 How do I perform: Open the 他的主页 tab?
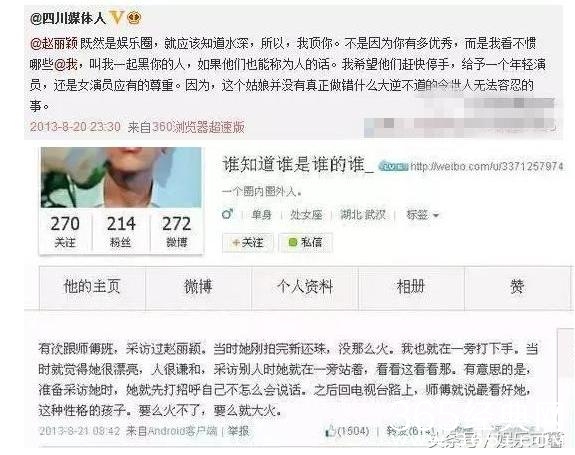pos(92,287)
